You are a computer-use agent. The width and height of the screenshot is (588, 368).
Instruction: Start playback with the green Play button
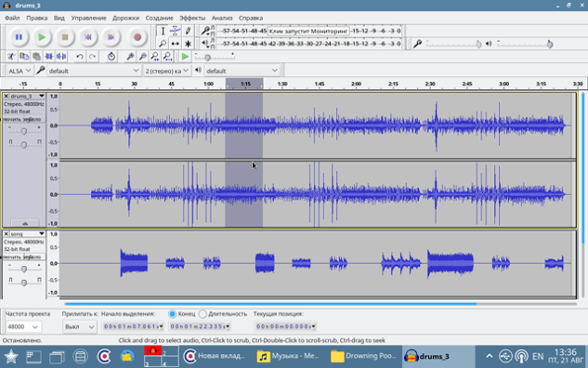tap(42, 37)
